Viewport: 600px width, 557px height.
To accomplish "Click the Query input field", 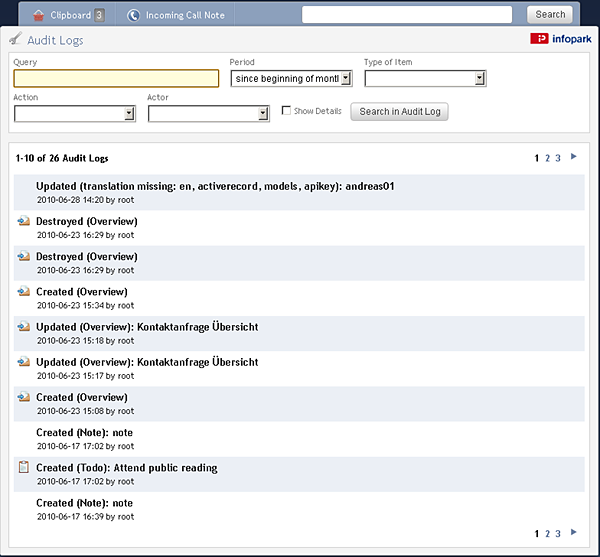I will pos(116,78).
